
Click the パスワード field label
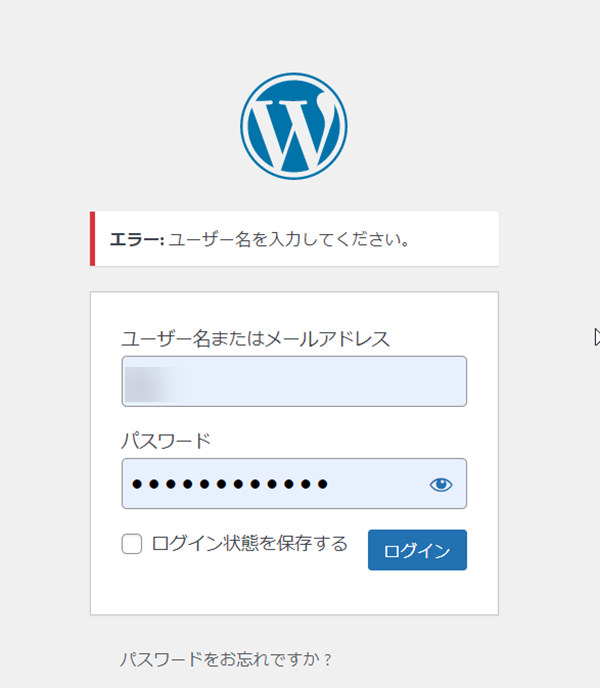pyautogui.click(x=166, y=441)
